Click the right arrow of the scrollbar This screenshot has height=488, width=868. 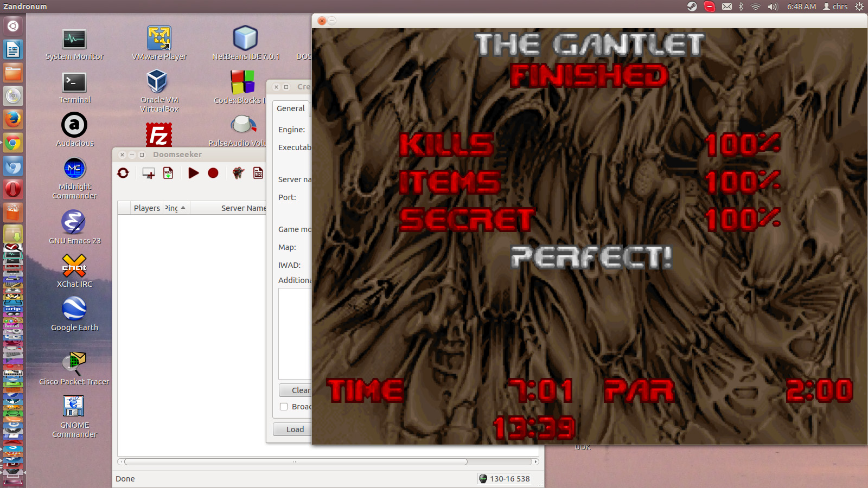click(x=536, y=462)
